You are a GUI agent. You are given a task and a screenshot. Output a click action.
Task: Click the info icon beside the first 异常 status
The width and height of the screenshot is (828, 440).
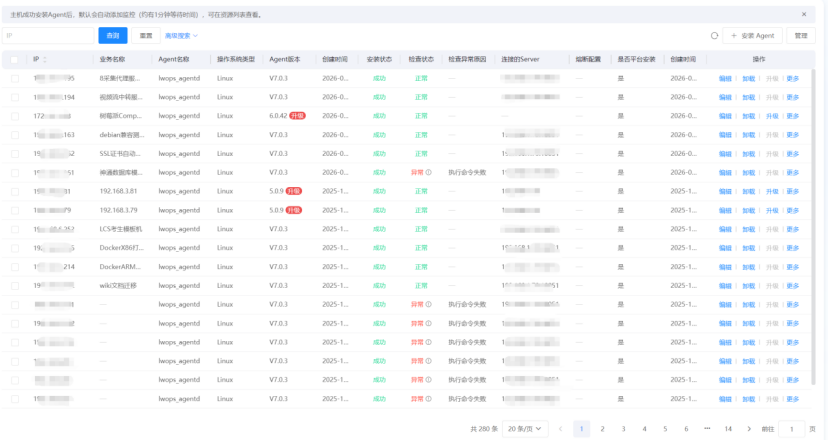click(x=429, y=173)
